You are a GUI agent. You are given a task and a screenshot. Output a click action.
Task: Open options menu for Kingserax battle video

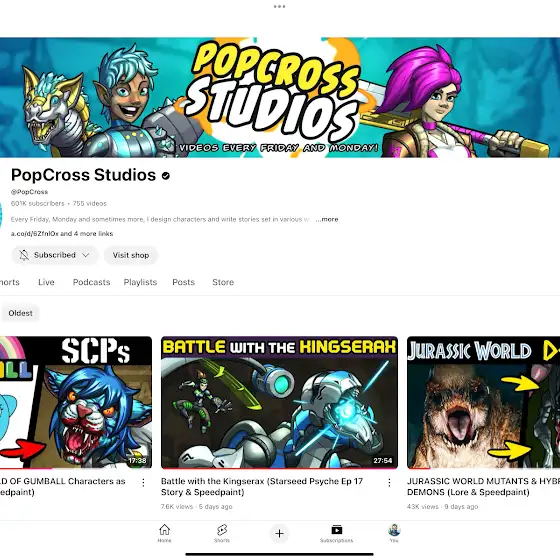pyautogui.click(x=389, y=483)
